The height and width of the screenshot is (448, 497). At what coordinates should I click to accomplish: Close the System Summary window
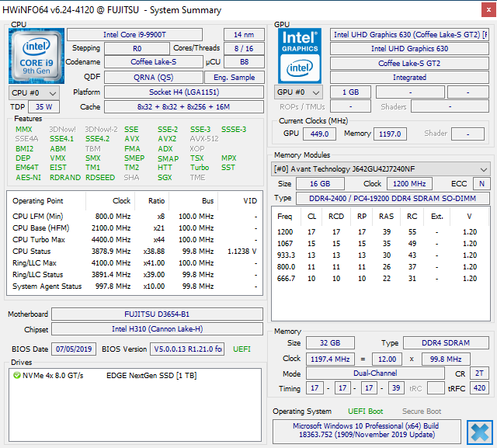coord(488,10)
